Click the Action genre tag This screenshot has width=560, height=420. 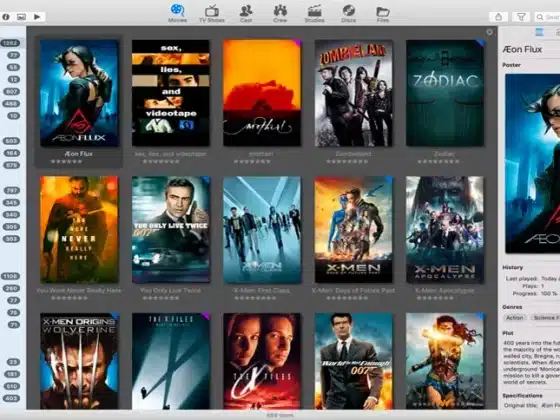click(x=515, y=318)
